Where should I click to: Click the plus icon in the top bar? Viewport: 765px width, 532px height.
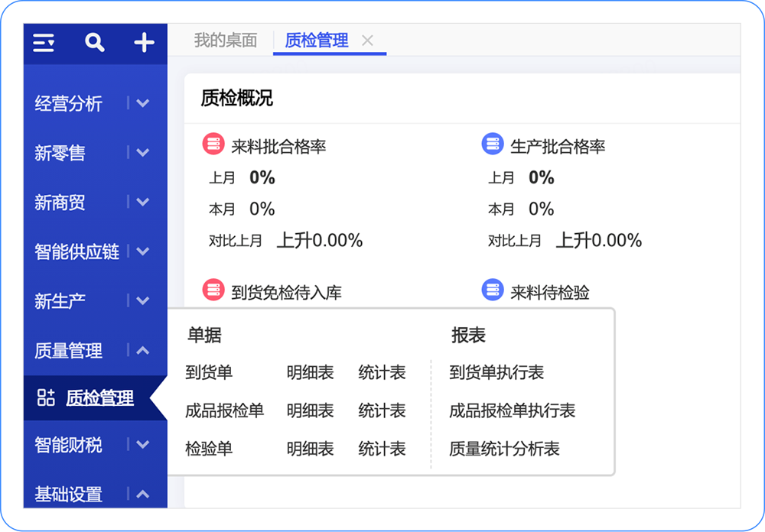pos(144,43)
